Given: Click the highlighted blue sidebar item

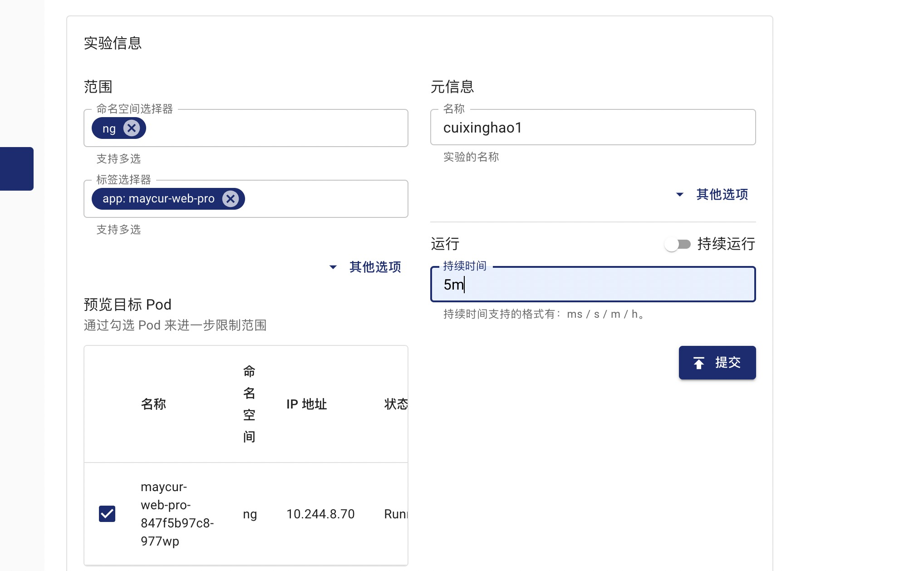Looking at the screenshot, I should 17,169.
